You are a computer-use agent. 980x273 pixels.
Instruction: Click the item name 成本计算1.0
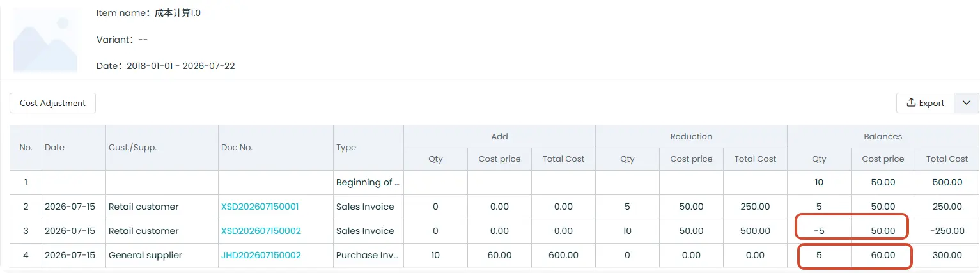tap(178, 13)
